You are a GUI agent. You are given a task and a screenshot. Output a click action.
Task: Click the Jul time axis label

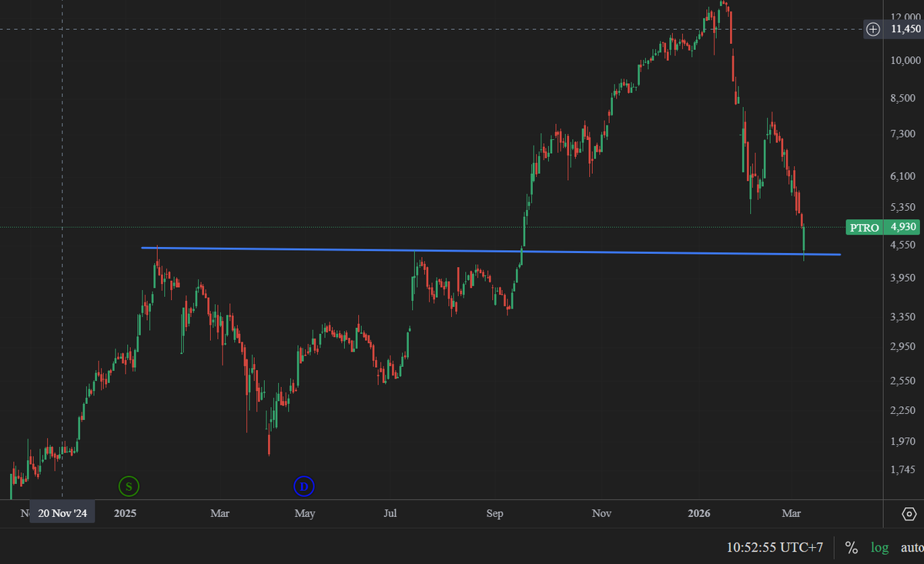click(390, 513)
